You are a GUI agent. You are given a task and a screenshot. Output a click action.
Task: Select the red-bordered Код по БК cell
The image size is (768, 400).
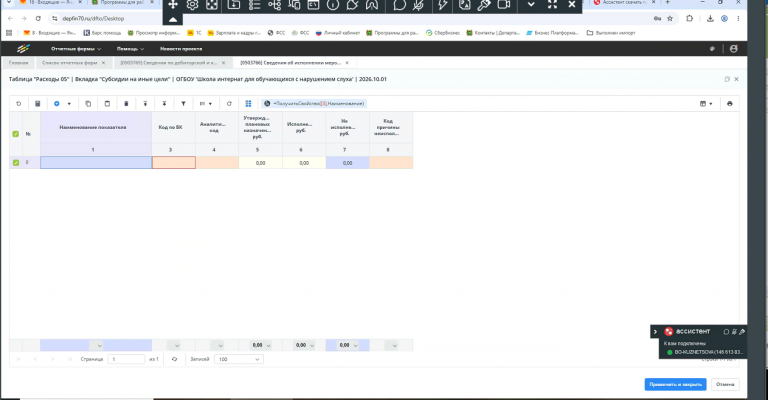[x=174, y=163]
